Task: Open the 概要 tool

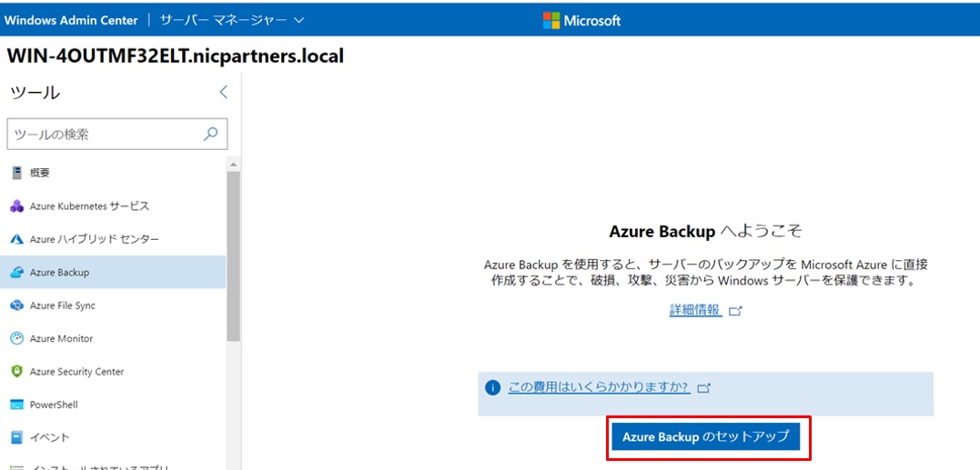Action: coord(113,173)
